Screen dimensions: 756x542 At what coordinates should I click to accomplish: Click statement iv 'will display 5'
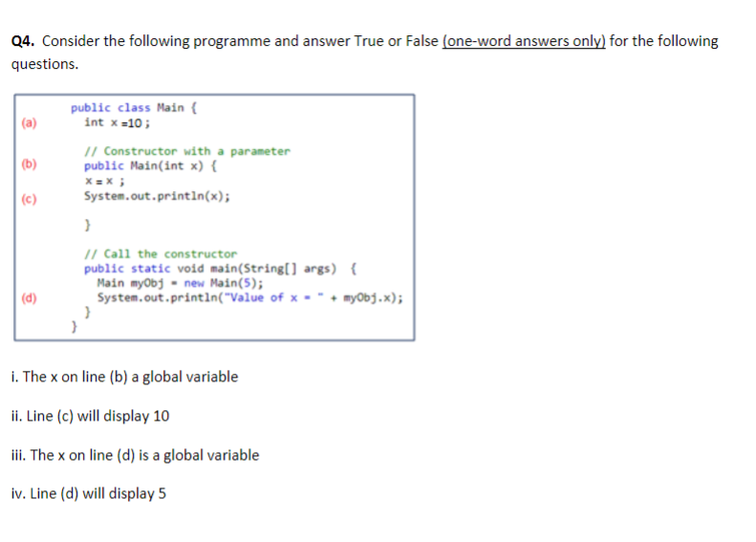coord(89,493)
